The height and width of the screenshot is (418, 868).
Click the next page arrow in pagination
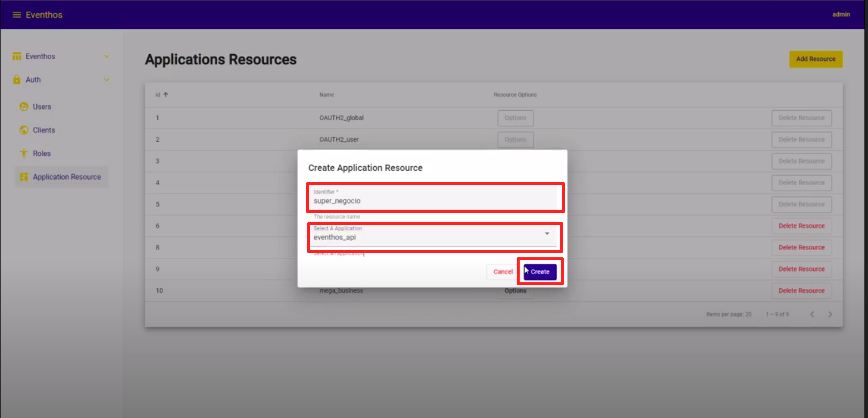(x=830, y=314)
